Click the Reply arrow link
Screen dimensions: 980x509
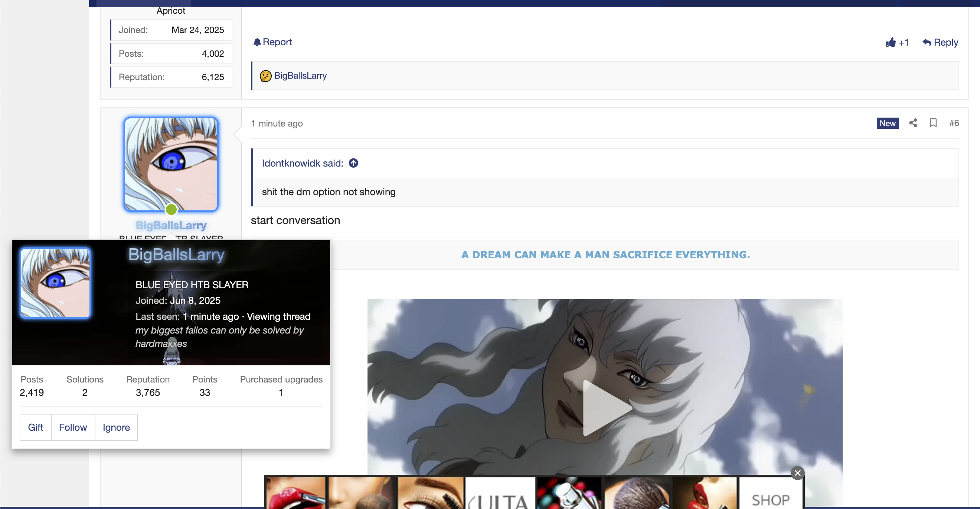940,42
